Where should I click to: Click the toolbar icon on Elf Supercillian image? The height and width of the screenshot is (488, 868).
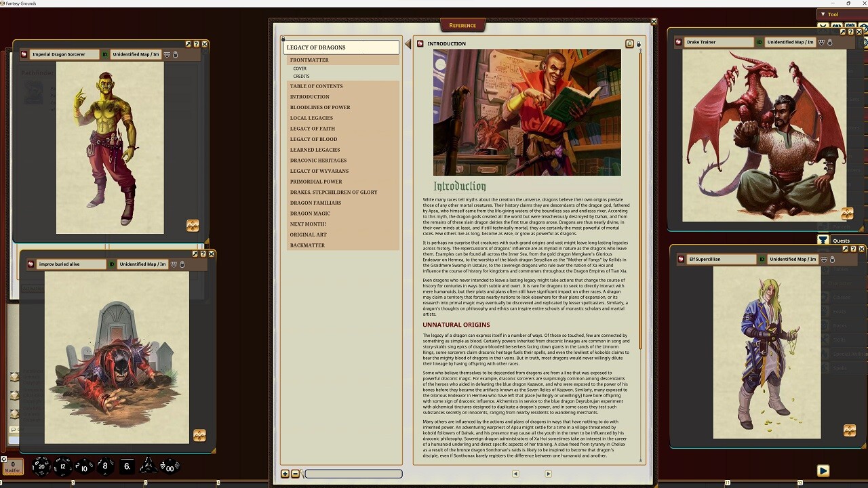click(x=849, y=430)
